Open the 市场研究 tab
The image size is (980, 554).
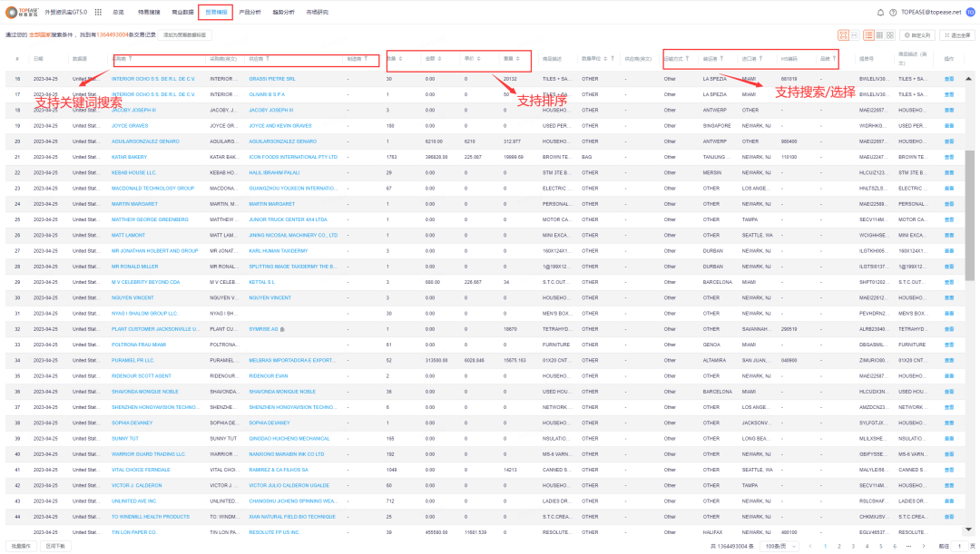click(x=318, y=12)
